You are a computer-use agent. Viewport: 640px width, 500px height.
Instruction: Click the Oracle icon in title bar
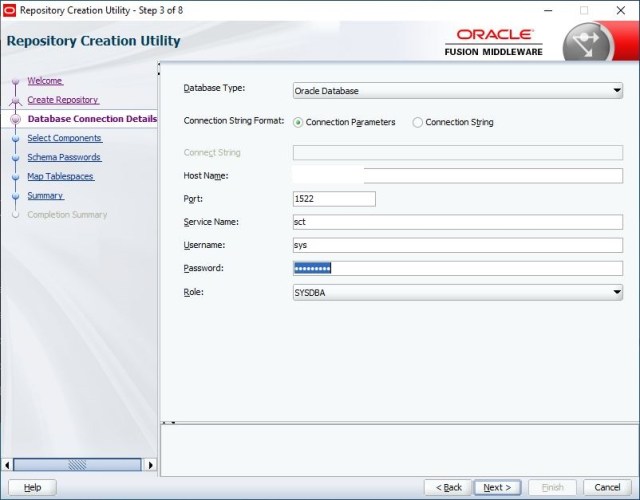9,10
